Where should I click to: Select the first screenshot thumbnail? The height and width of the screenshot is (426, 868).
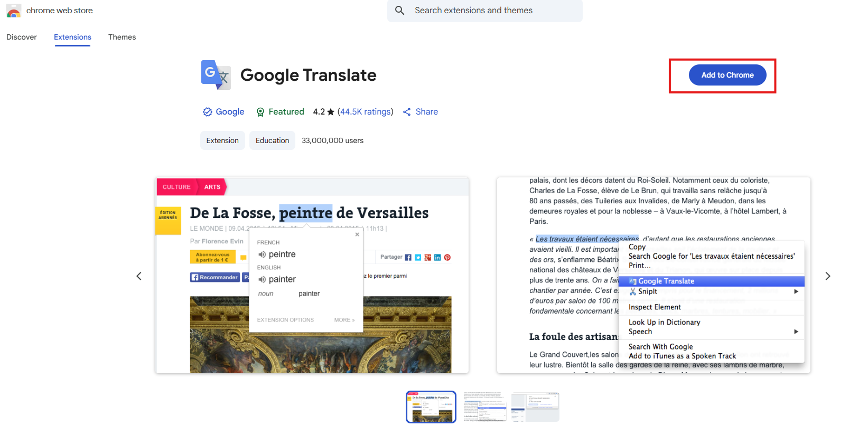tap(431, 407)
